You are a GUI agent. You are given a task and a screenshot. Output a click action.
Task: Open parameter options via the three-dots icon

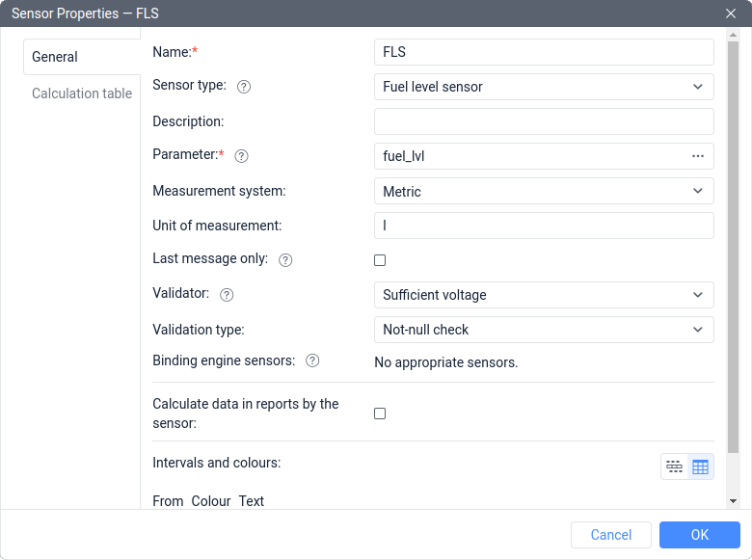(698, 156)
